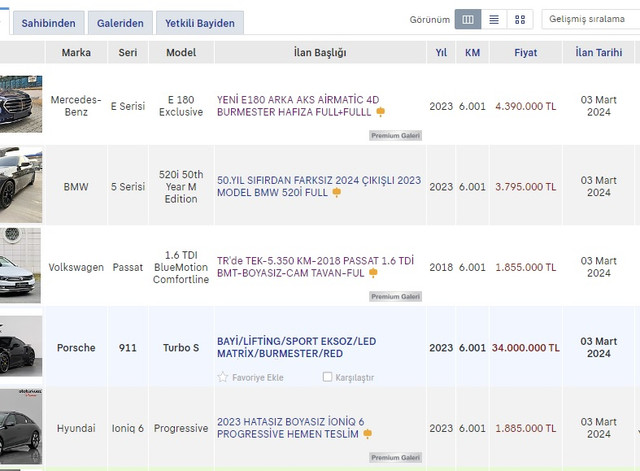Click the price 4.390.000 TL
This screenshot has width=640, height=471.
point(526,106)
